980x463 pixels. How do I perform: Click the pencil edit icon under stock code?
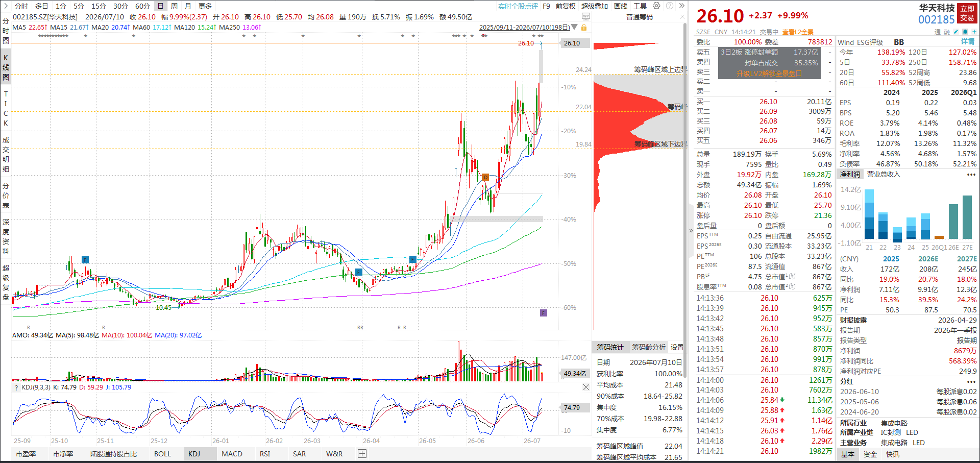(x=956, y=32)
